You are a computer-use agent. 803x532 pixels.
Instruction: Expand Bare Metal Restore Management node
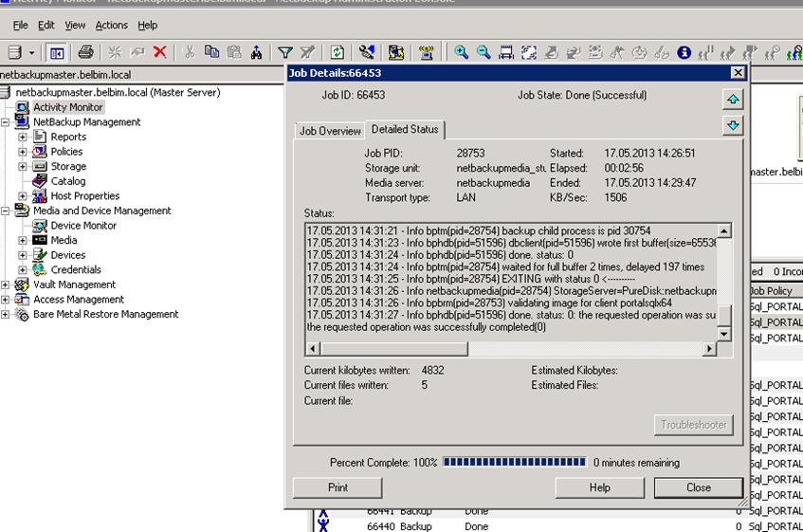coord(5,315)
